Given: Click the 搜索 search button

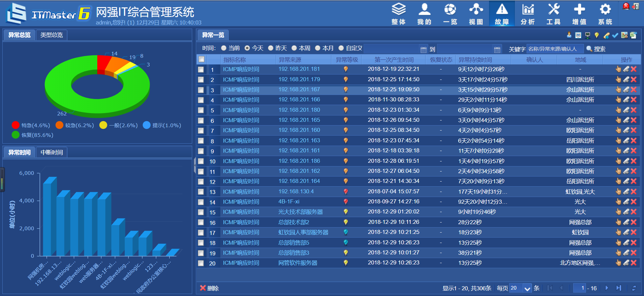Looking at the screenshot, I should tap(596, 49).
